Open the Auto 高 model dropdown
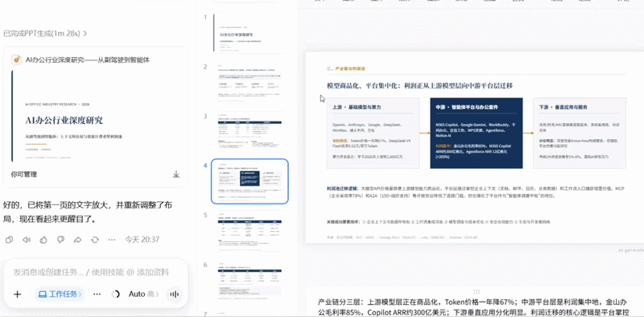Image resolution: width=644 pixels, height=317 pixels. coord(143,294)
